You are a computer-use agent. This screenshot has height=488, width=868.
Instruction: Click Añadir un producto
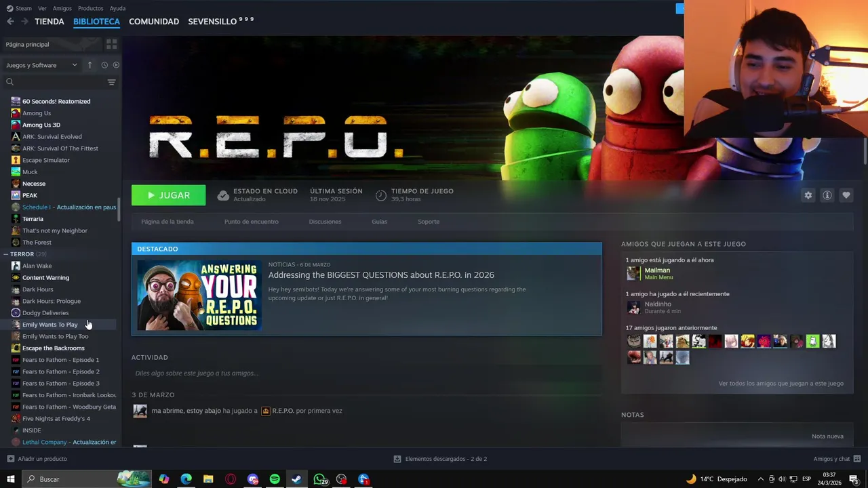coord(37,459)
